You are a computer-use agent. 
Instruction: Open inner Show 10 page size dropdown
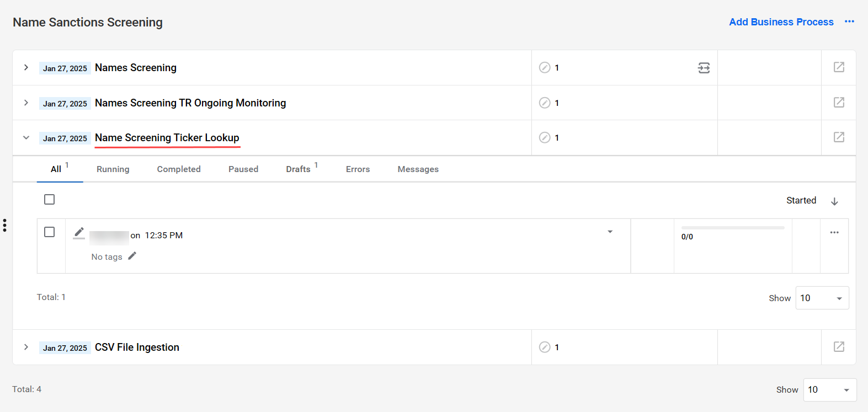(x=822, y=298)
